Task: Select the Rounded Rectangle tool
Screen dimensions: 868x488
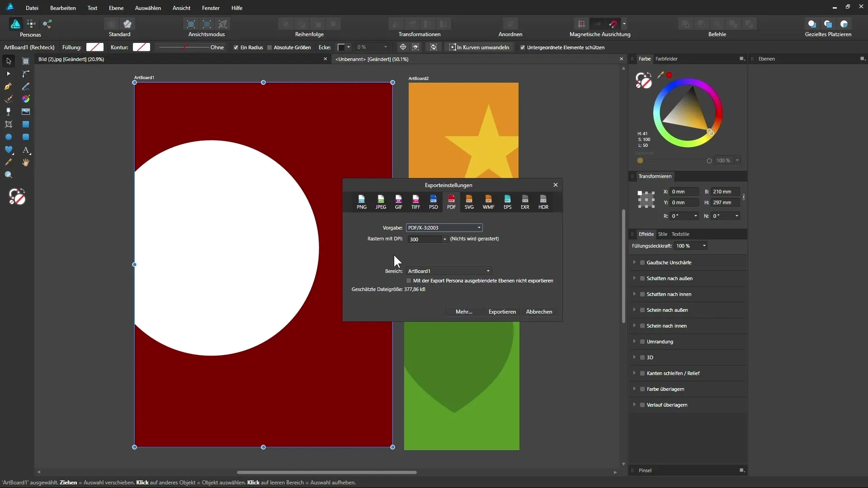Action: pyautogui.click(x=26, y=137)
